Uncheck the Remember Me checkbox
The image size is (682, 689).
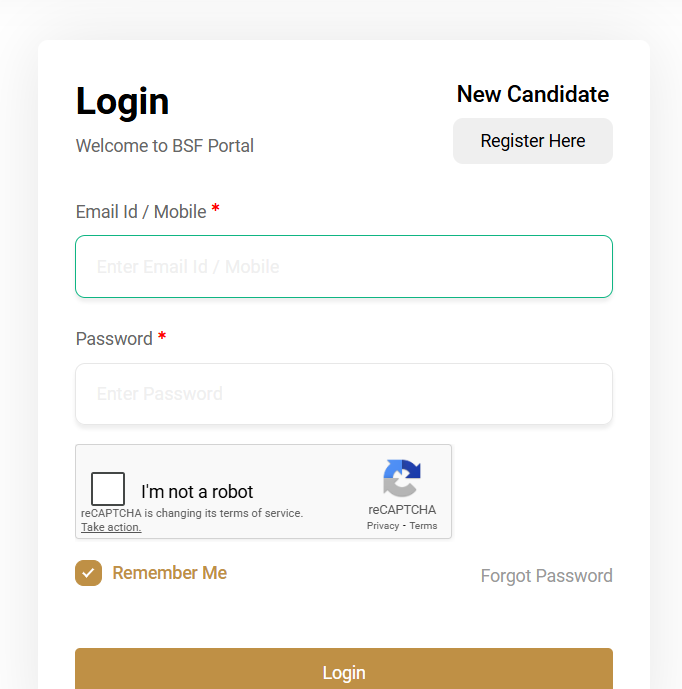coord(89,573)
